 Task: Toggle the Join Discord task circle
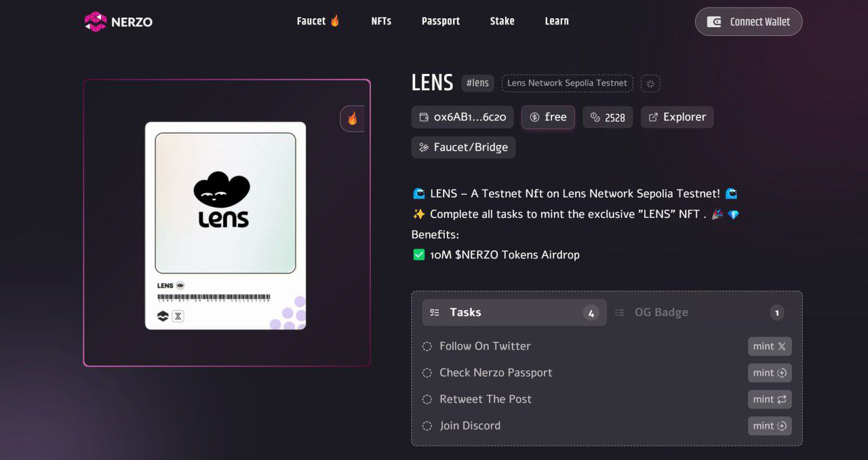coord(427,426)
